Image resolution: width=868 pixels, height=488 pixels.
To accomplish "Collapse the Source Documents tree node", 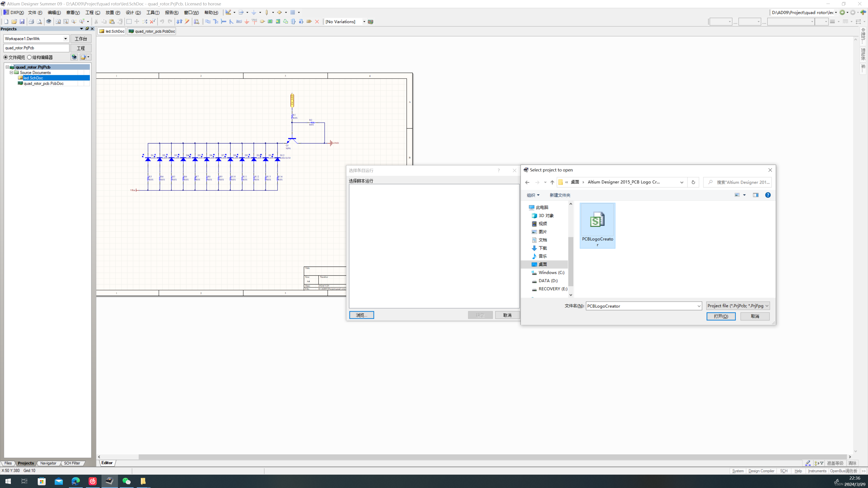I will pyautogui.click(x=11, y=72).
